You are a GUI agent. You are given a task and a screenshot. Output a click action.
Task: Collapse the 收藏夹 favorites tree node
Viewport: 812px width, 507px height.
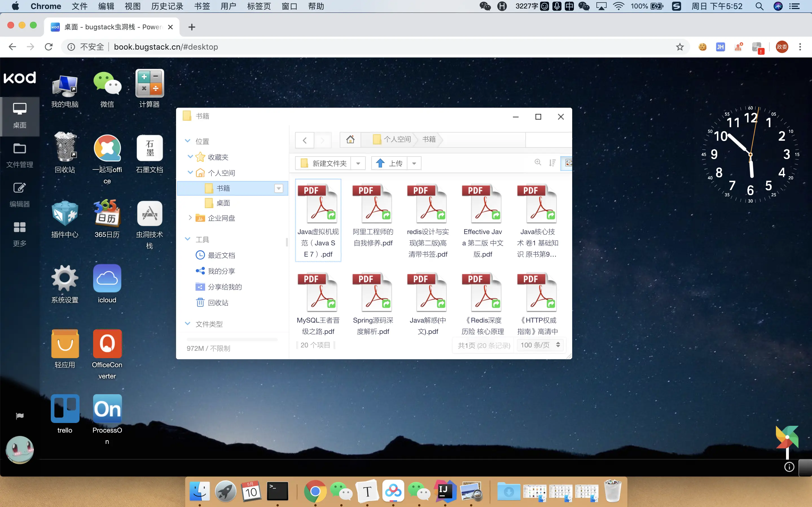190,157
